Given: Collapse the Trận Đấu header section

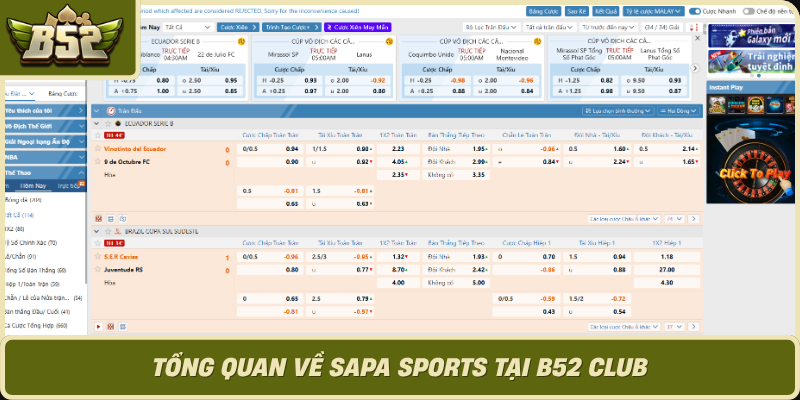Looking at the screenshot, I should tap(97, 111).
